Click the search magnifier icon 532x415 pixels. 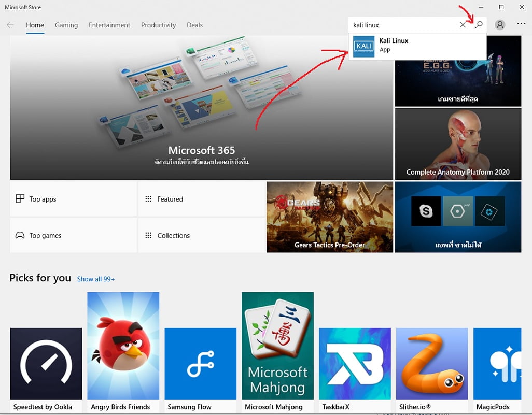pyautogui.click(x=479, y=25)
